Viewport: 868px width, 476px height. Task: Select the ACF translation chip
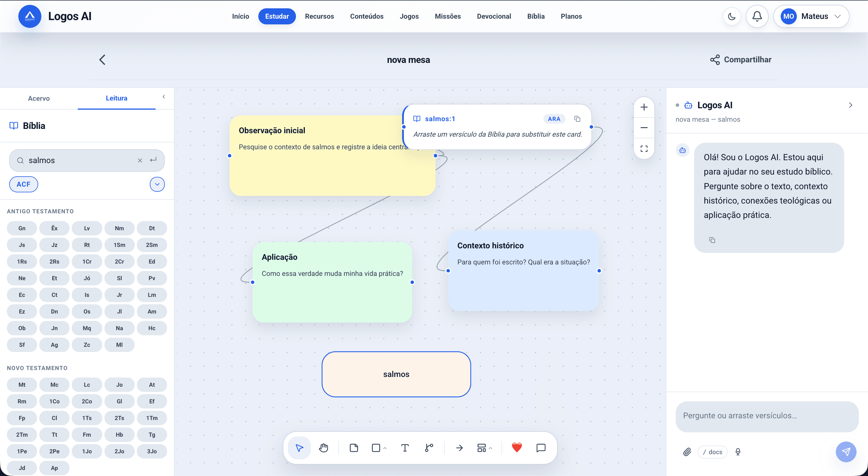[24, 184]
